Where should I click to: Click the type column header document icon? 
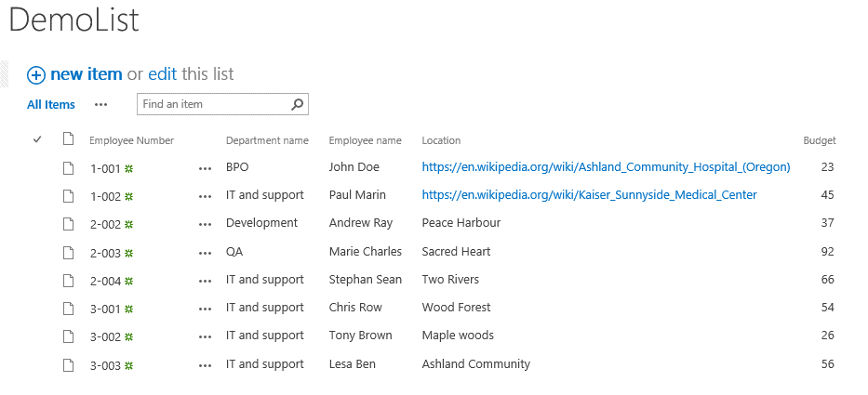pyautogui.click(x=68, y=139)
